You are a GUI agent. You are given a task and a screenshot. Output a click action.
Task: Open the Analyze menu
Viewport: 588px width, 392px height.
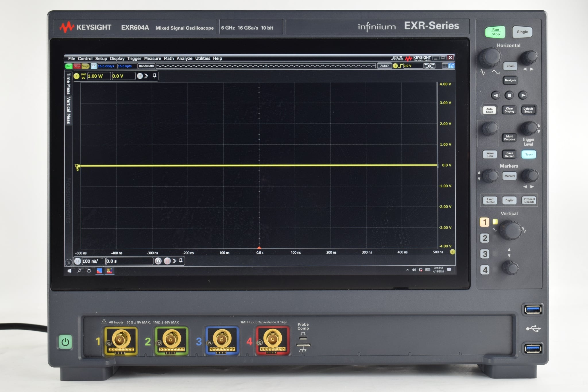[x=184, y=59]
